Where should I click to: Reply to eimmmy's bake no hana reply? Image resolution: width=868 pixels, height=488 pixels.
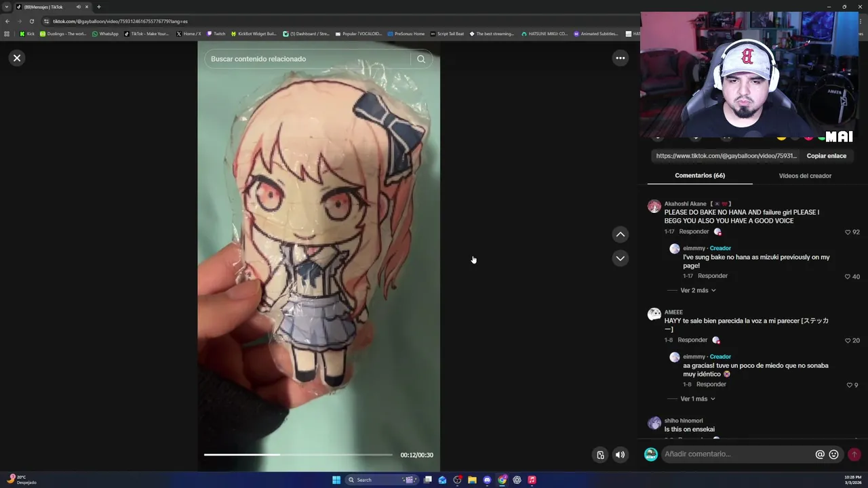[x=713, y=276]
